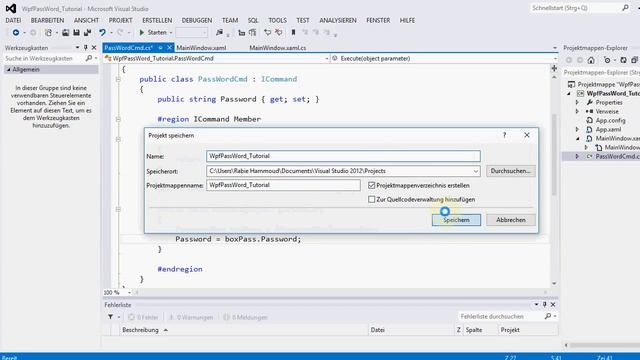This screenshot has width=640, height=360.
Task: Open dropdown arrow next to Starten
Action: [171, 33]
